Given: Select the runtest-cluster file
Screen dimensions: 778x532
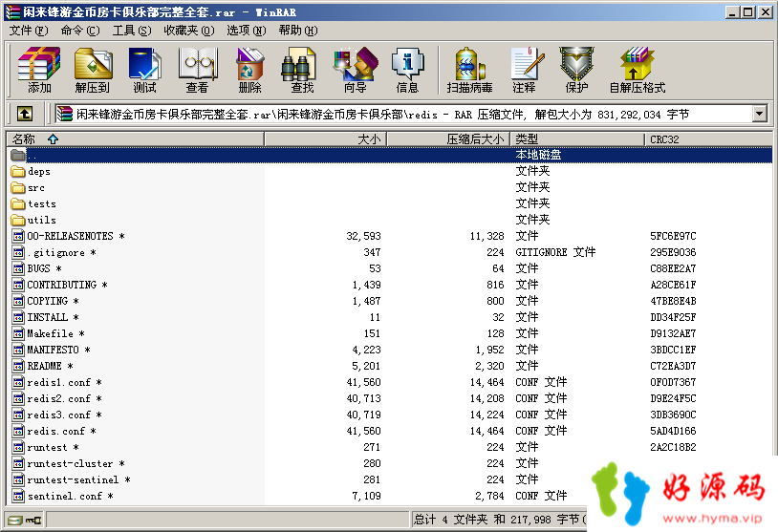Looking at the screenshot, I should point(70,463).
